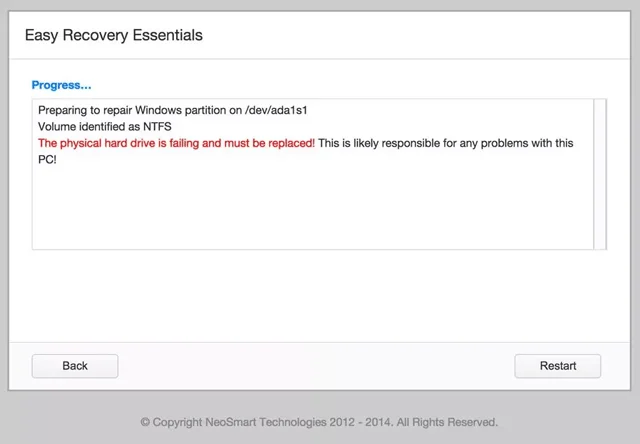Screen dimensions: 640x444
Task: Select the 'Preparing to repair Windows partition' line
Action: coord(173,110)
